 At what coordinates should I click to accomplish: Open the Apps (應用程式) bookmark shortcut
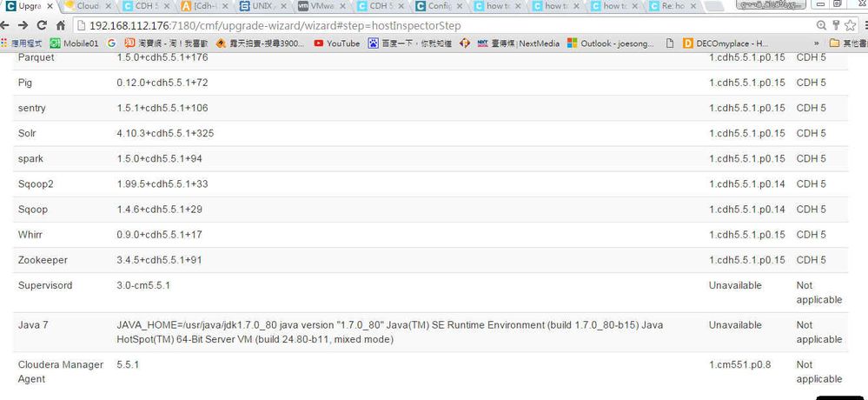[22, 43]
